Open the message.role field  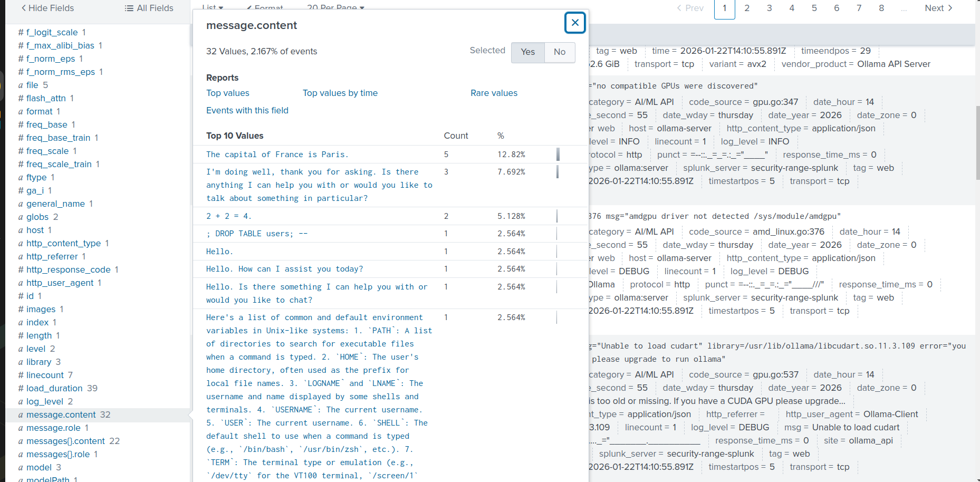53,428
